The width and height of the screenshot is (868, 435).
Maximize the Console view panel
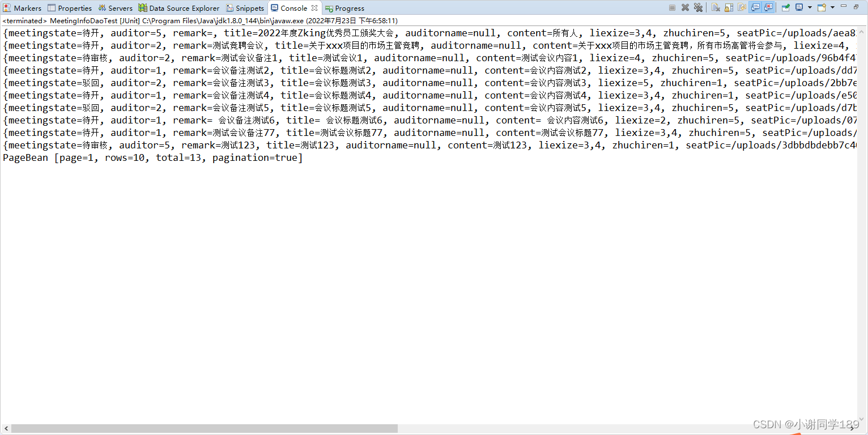coord(856,7)
